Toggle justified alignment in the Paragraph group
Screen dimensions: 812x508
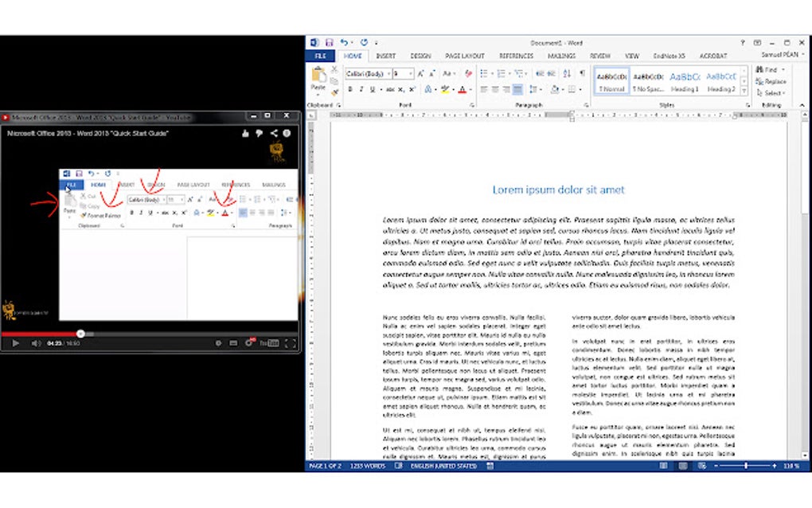click(517, 90)
